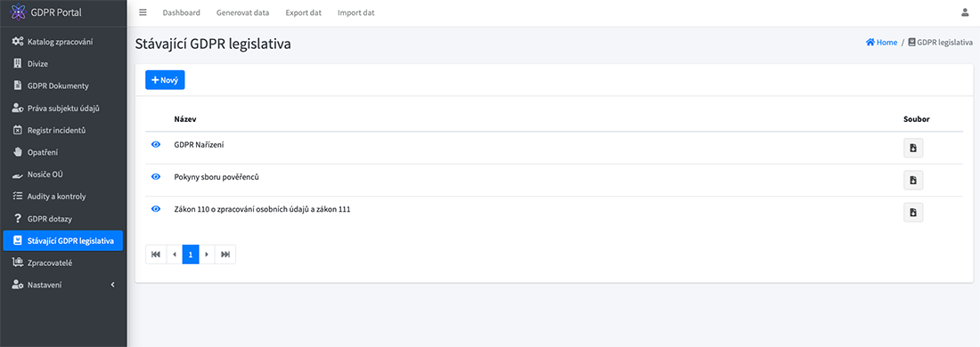This screenshot has width=980, height=347.
Task: Click the Stávající GDPR legislativa book icon
Action: coord(18,240)
